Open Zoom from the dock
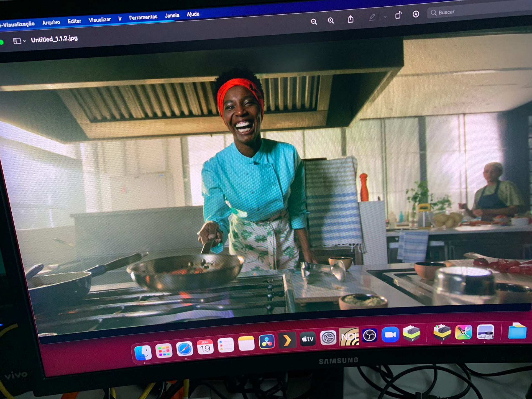 pos(390,335)
